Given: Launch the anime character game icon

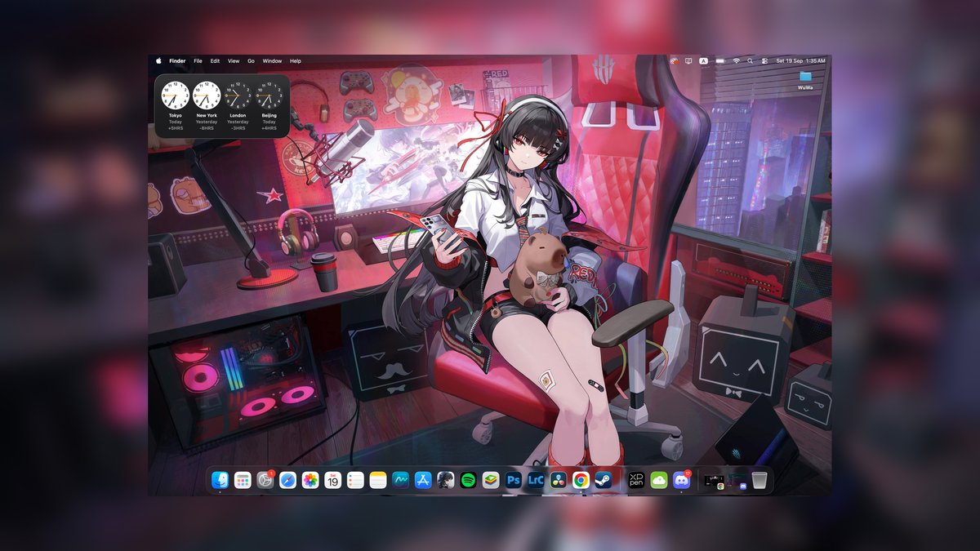Looking at the screenshot, I should click(x=446, y=480).
